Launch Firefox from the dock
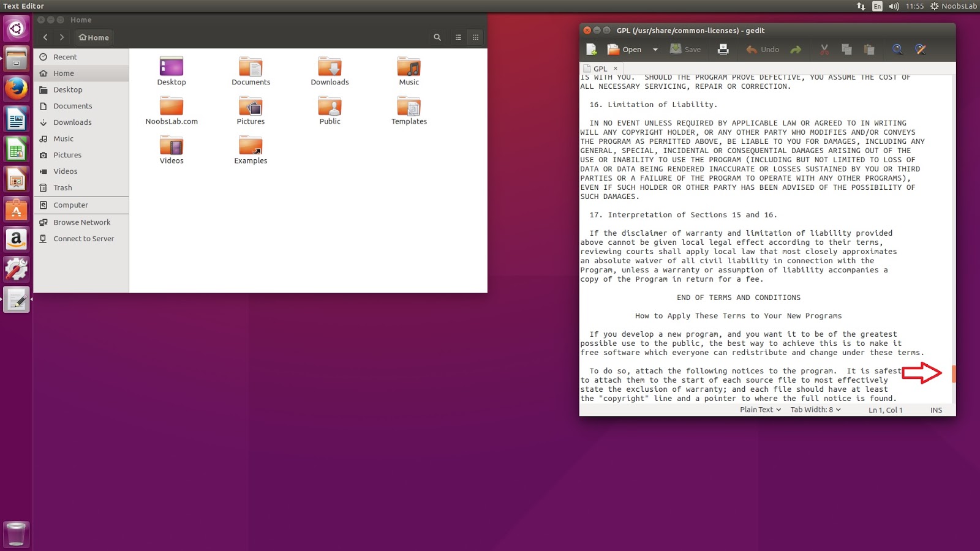980x551 pixels. click(16, 89)
